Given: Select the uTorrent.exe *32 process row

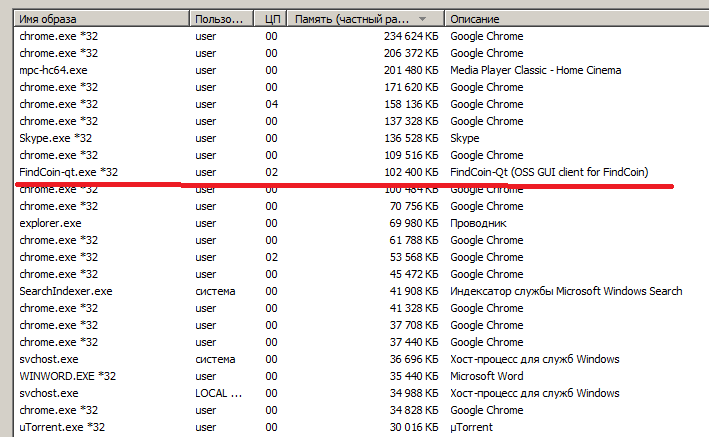Looking at the screenshot, I should tap(361, 427).
